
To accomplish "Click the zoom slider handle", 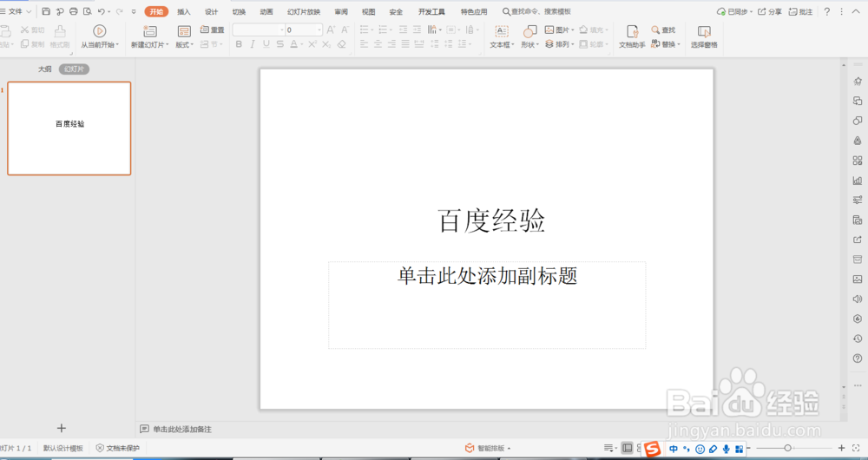I will point(788,448).
